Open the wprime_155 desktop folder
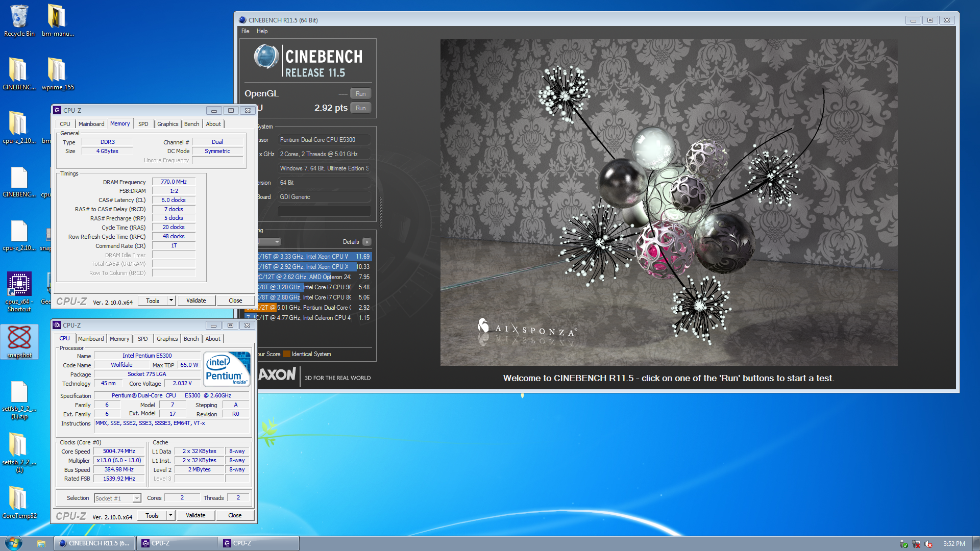The image size is (980, 551). pyautogui.click(x=58, y=74)
